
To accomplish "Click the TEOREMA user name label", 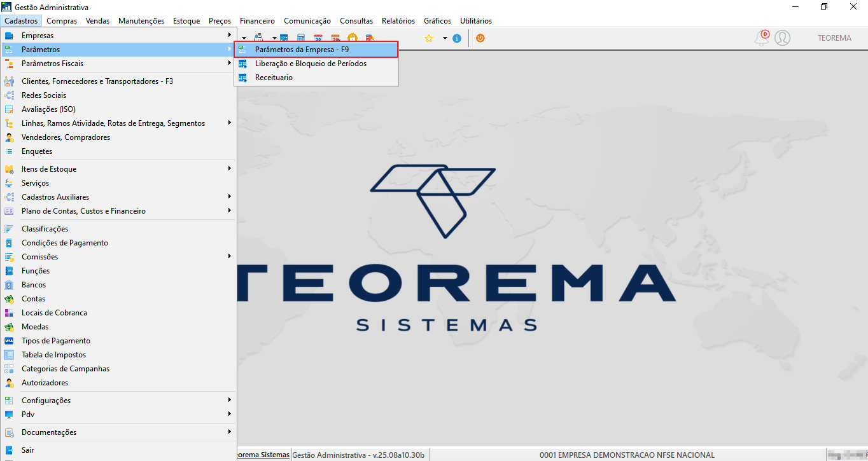I will [x=834, y=38].
